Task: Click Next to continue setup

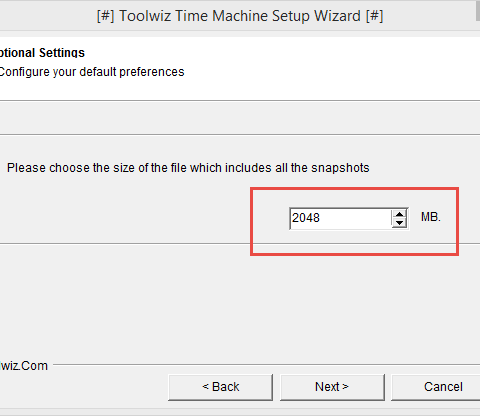Action: (x=332, y=387)
